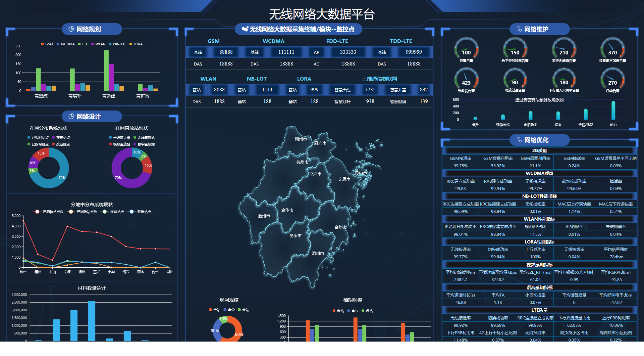Viewport: 644px width, 356px height.
Task: Click the chart icon beside 网络优化 title
Action: 519,140
